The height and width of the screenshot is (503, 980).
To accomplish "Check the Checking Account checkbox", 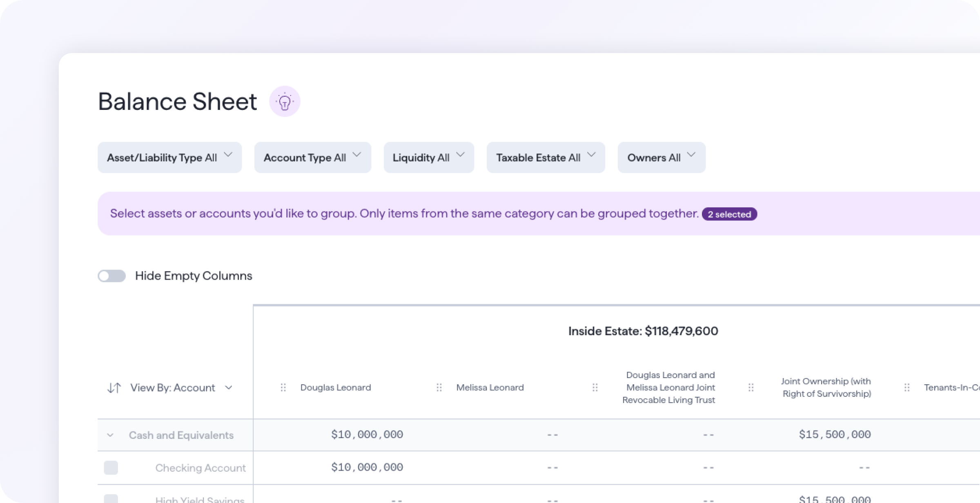I will pos(111,467).
